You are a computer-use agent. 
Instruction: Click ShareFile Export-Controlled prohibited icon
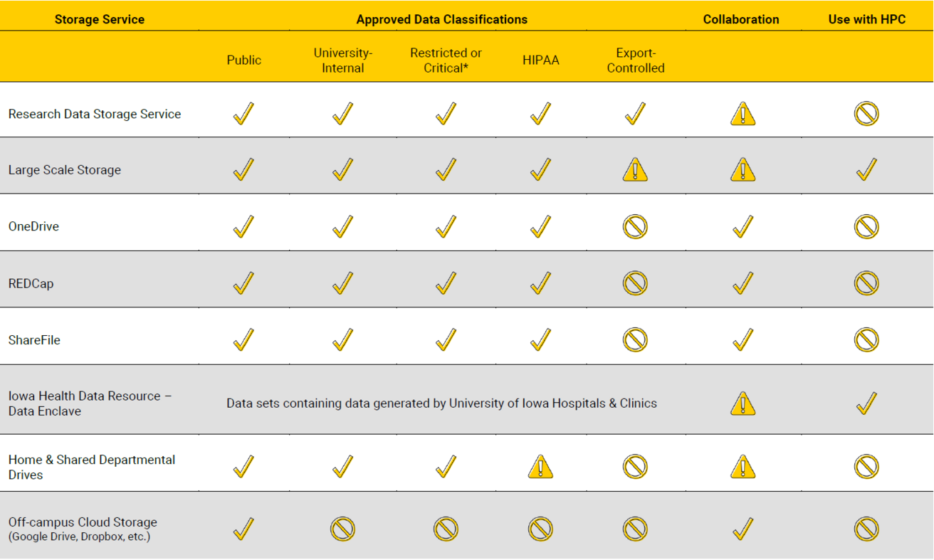[x=634, y=340]
